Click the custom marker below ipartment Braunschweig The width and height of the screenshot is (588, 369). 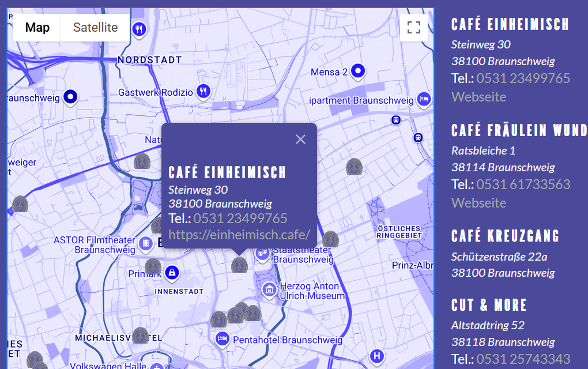coord(354,167)
